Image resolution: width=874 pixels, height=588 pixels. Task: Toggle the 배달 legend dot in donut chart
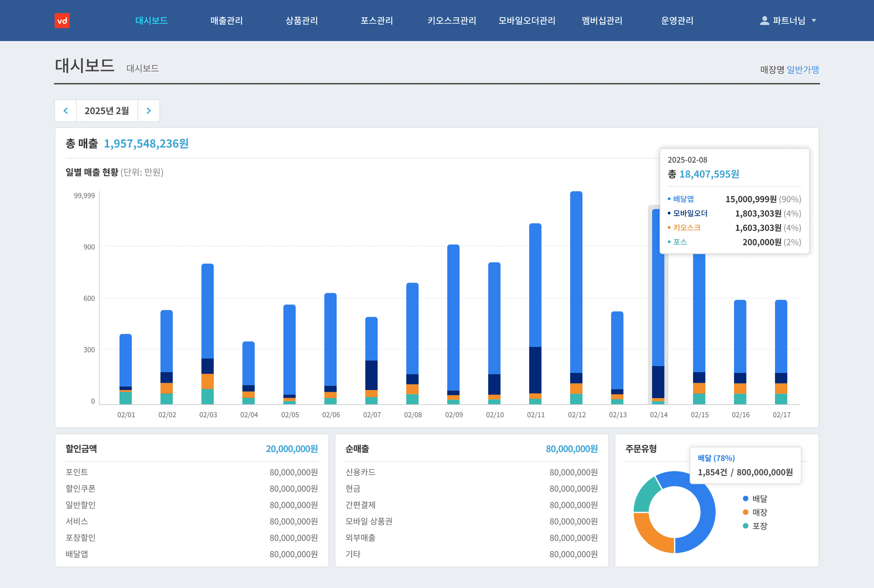pos(746,498)
